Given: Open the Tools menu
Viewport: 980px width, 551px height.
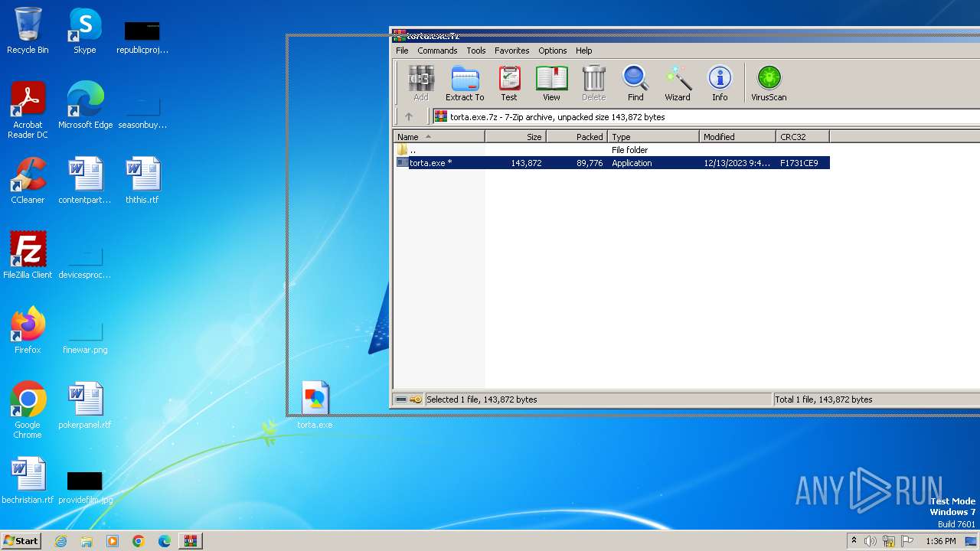Looking at the screenshot, I should [476, 51].
